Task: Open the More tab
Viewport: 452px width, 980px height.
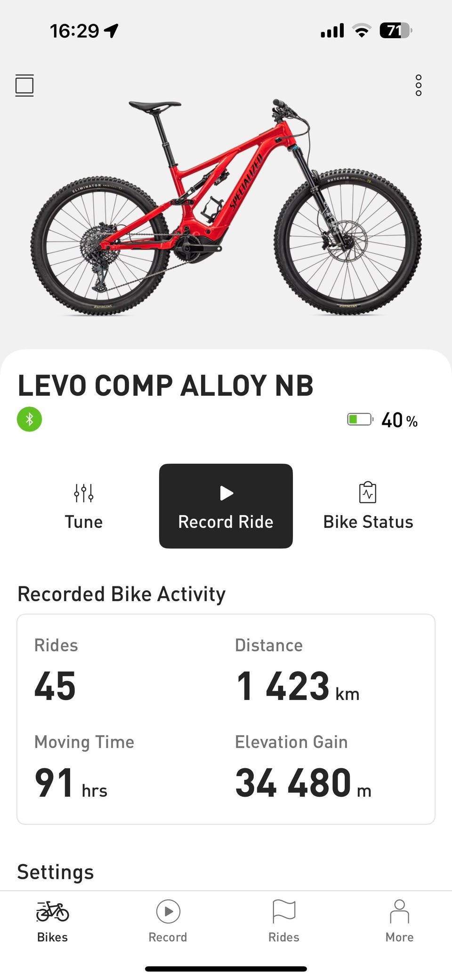Action: tap(399, 920)
